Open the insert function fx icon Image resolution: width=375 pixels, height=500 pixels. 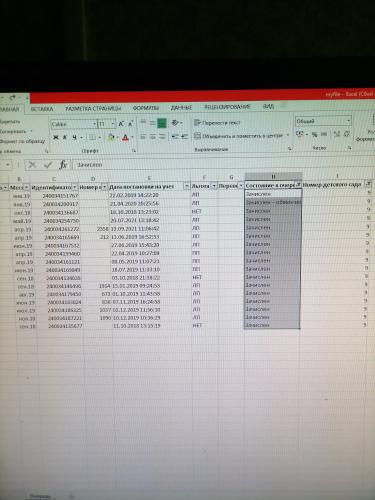tap(63, 164)
